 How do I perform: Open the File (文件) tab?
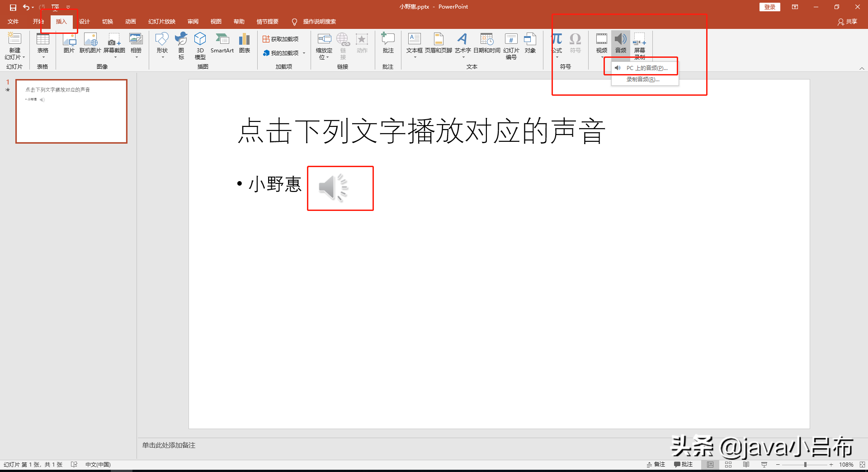click(13, 22)
